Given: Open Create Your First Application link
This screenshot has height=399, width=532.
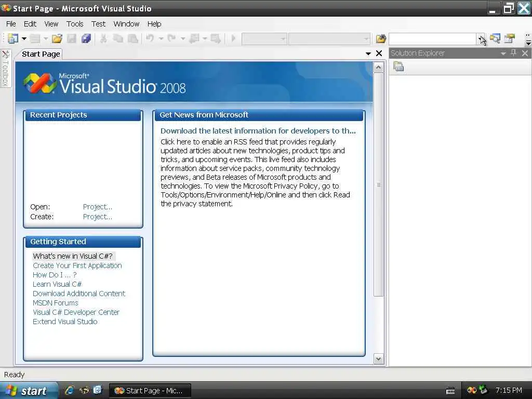Looking at the screenshot, I should [x=77, y=265].
